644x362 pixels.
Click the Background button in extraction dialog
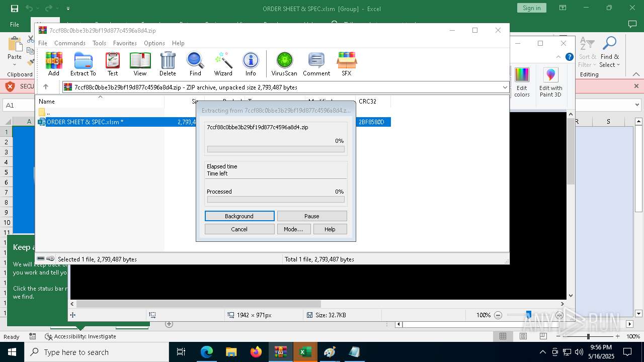pos(239,216)
